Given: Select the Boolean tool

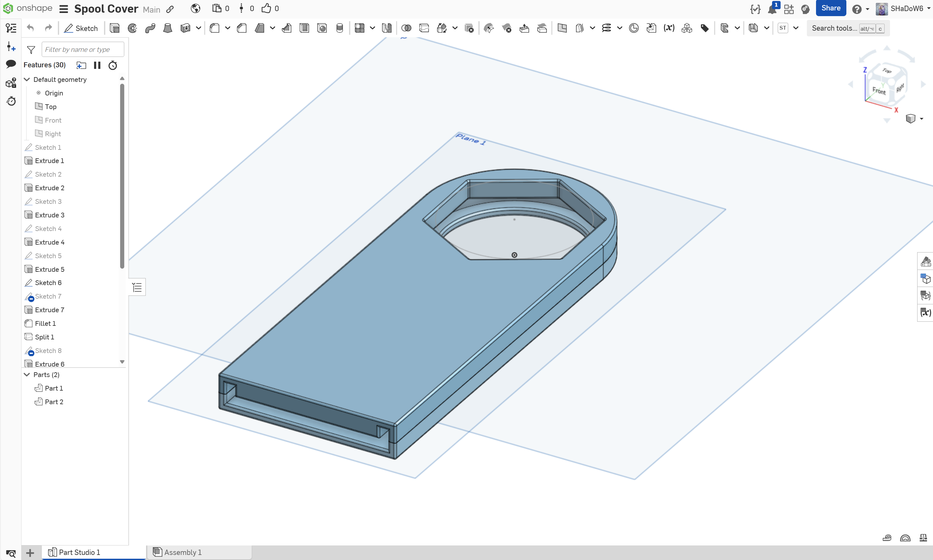Looking at the screenshot, I should [x=407, y=28].
